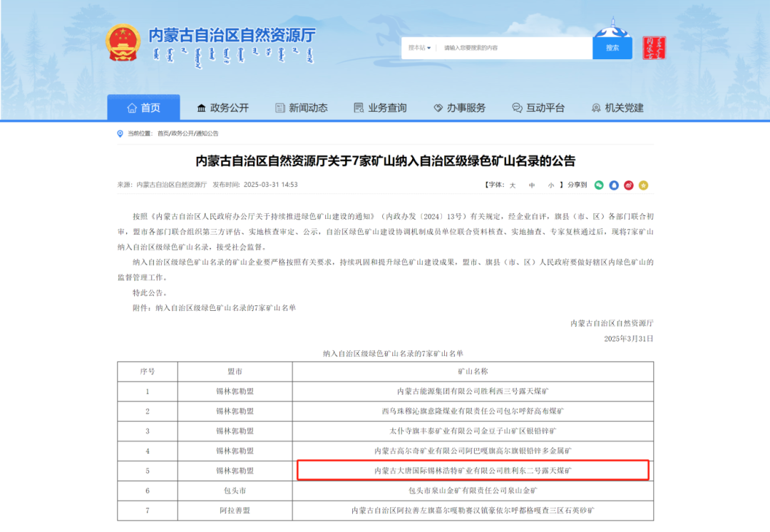Click breadcrumb link 首页
Screen dimensions: 770x532
pyautogui.click(x=163, y=133)
